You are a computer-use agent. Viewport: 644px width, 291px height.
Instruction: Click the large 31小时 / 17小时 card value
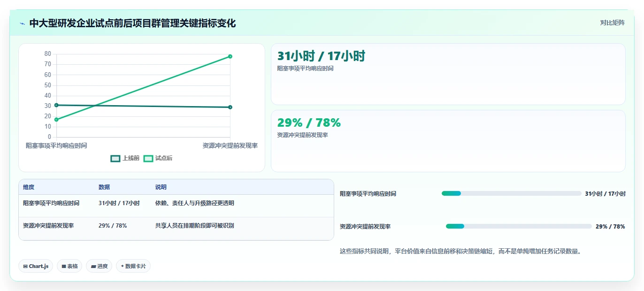click(x=321, y=56)
